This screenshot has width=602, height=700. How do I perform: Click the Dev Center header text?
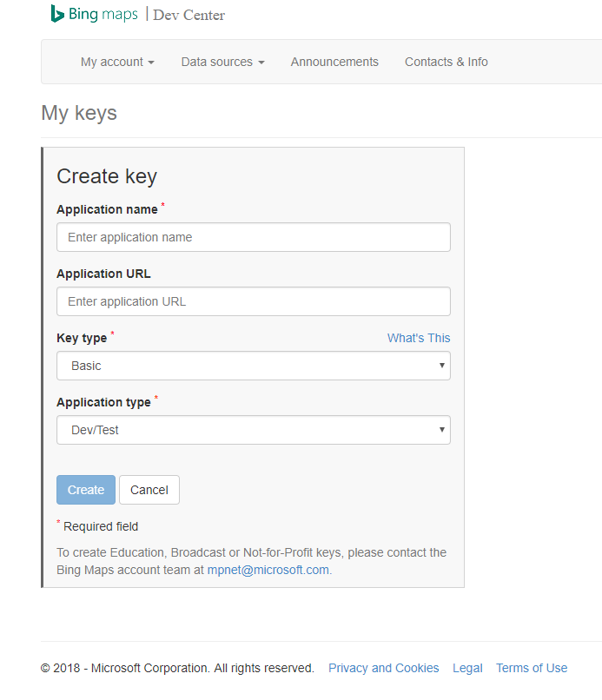coord(189,15)
